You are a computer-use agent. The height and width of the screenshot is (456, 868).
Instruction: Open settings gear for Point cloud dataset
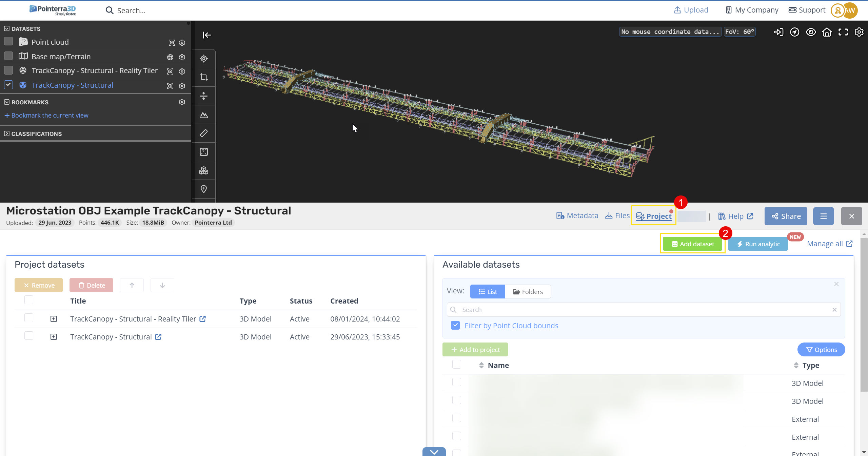pyautogui.click(x=182, y=43)
